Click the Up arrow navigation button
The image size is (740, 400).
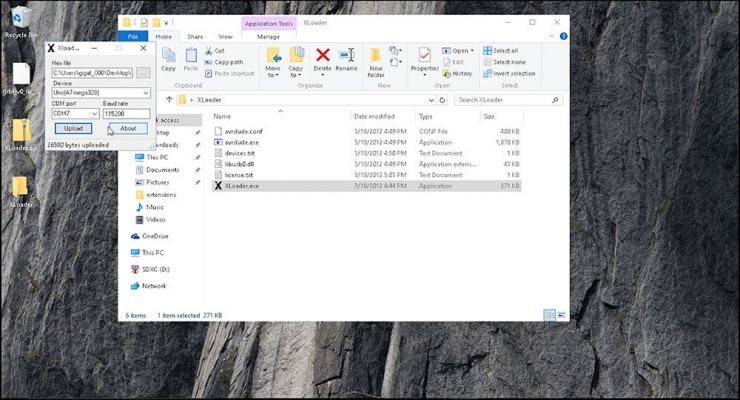[x=169, y=100]
